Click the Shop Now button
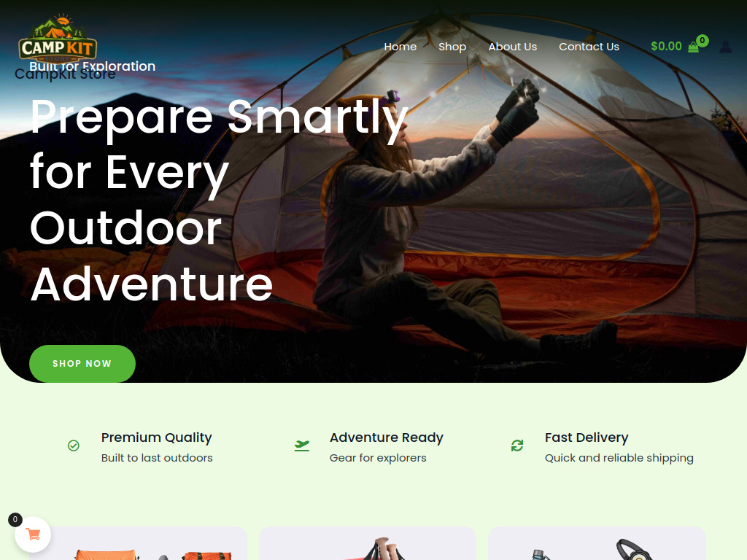The height and width of the screenshot is (560, 747). 82,363
